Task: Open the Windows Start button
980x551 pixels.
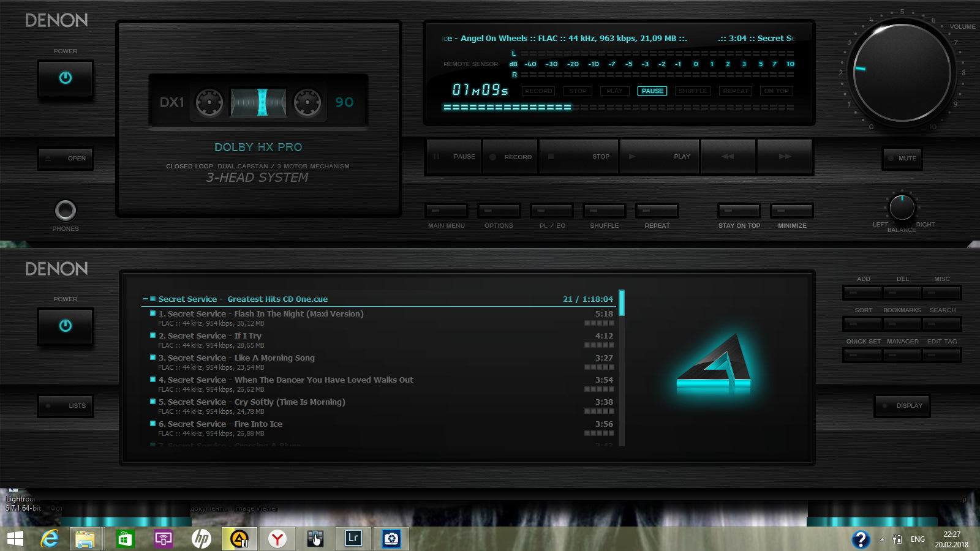Action: [15, 539]
